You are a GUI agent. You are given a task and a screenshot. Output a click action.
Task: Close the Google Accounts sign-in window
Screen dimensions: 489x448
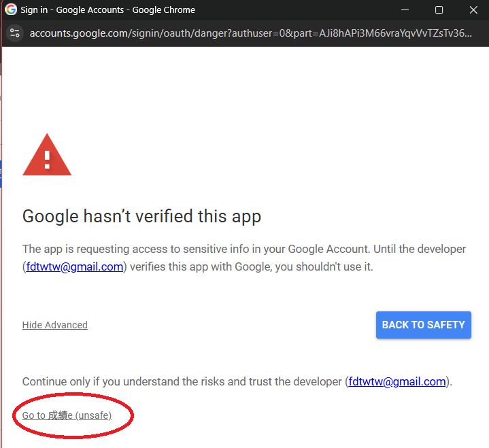pos(473,10)
